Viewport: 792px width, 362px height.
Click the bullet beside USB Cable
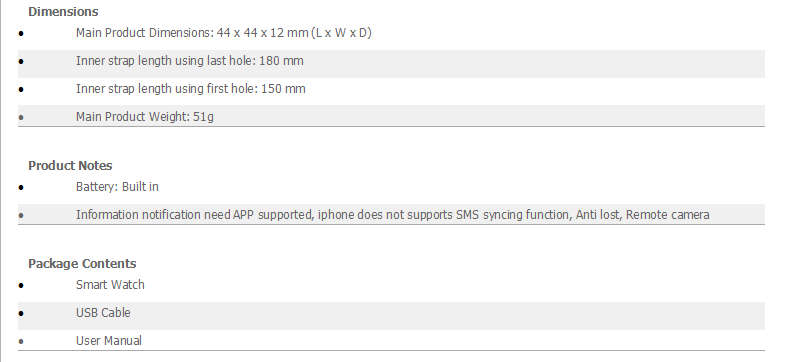click(x=21, y=314)
